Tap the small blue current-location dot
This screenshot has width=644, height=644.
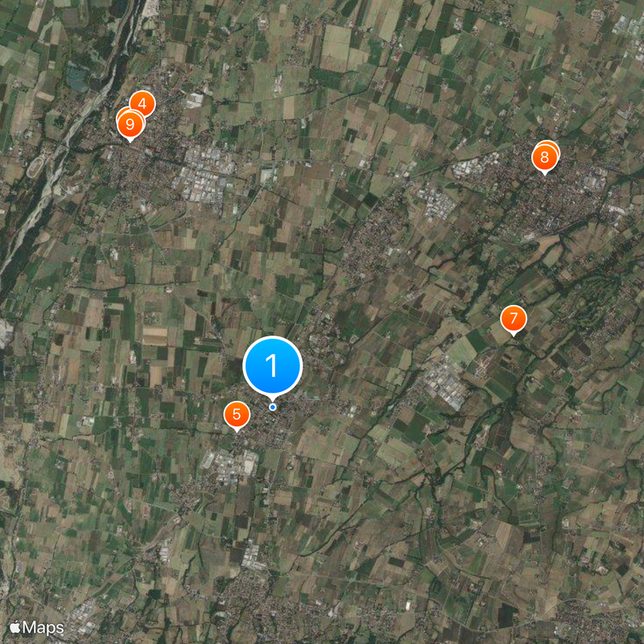(272, 407)
